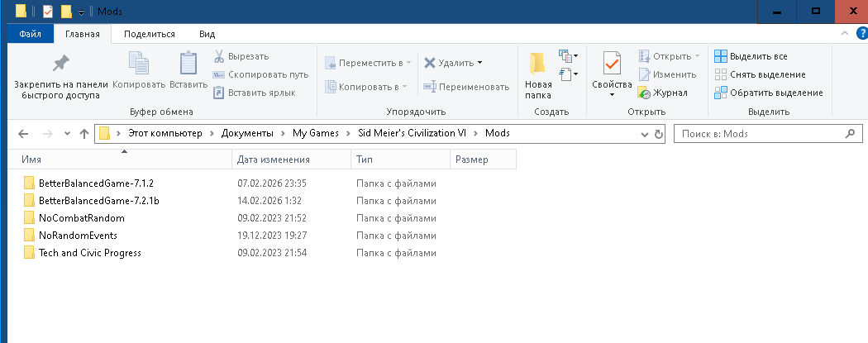The height and width of the screenshot is (343, 868).
Task: Click Invert Selection in ribbon
Action: tap(767, 93)
